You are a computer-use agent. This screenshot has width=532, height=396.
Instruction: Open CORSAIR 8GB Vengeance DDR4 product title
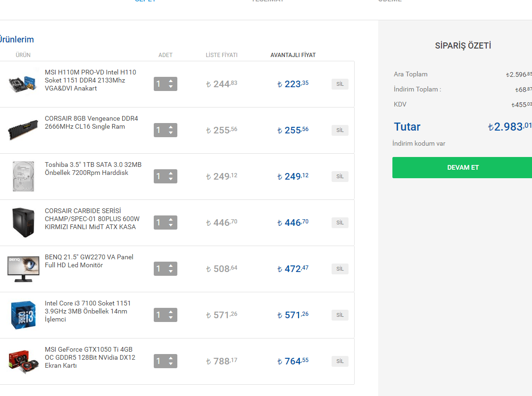(91, 123)
